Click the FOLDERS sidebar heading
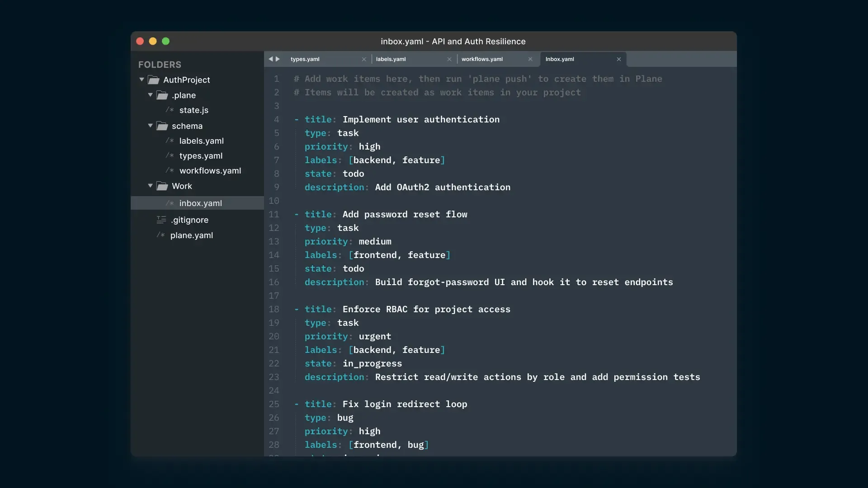This screenshot has height=488, width=868. tap(160, 65)
